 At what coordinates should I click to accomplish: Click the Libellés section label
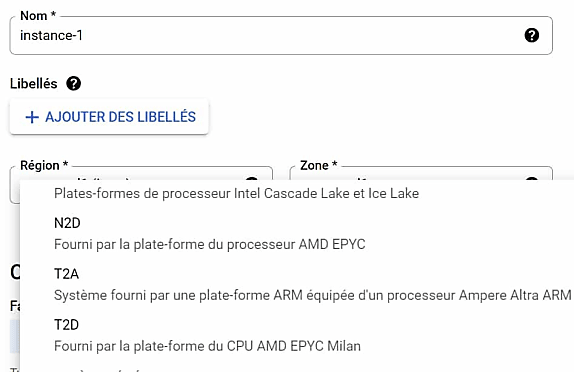tap(34, 83)
